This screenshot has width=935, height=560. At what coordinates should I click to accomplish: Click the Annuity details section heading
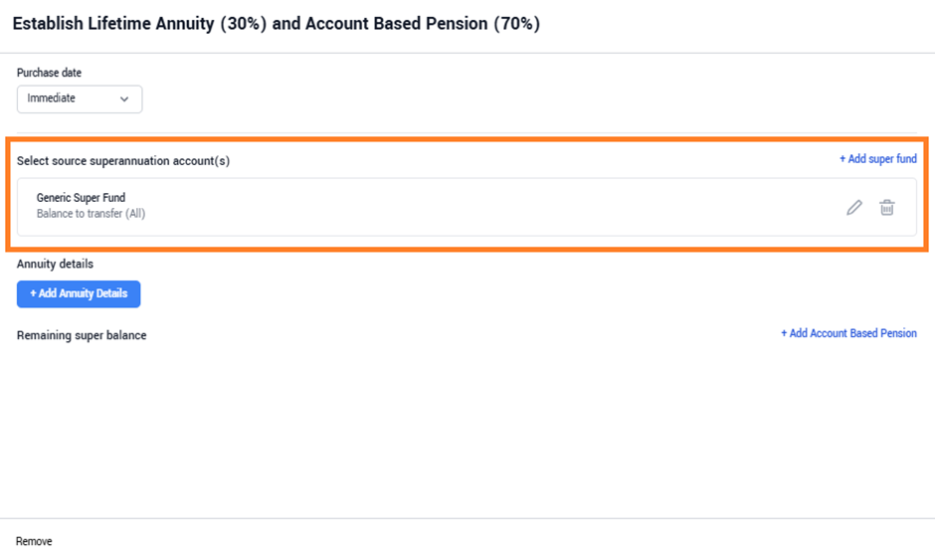point(55,264)
